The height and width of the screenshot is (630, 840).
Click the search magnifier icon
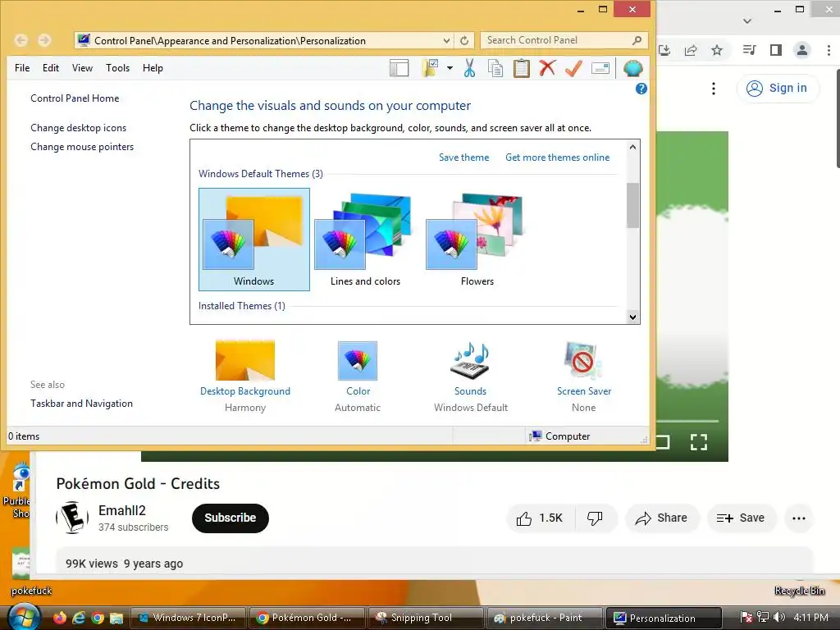tap(637, 40)
